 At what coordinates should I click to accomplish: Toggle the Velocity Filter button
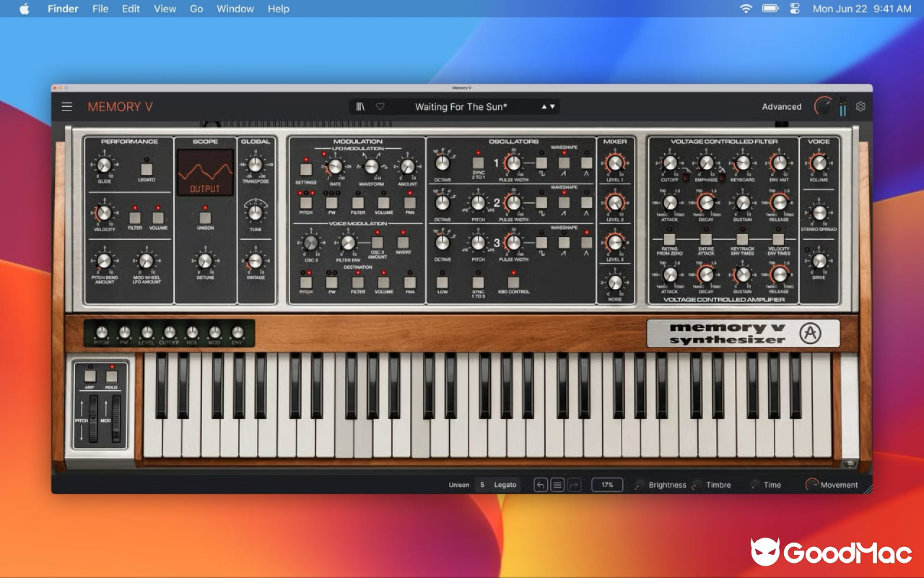coord(135,217)
